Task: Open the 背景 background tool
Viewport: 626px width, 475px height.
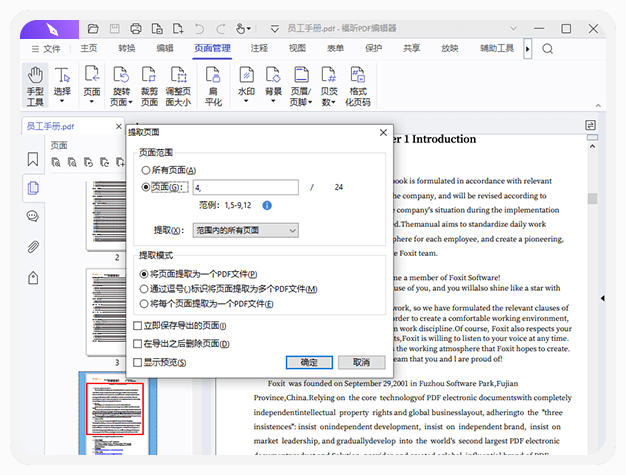Action: pos(273,86)
